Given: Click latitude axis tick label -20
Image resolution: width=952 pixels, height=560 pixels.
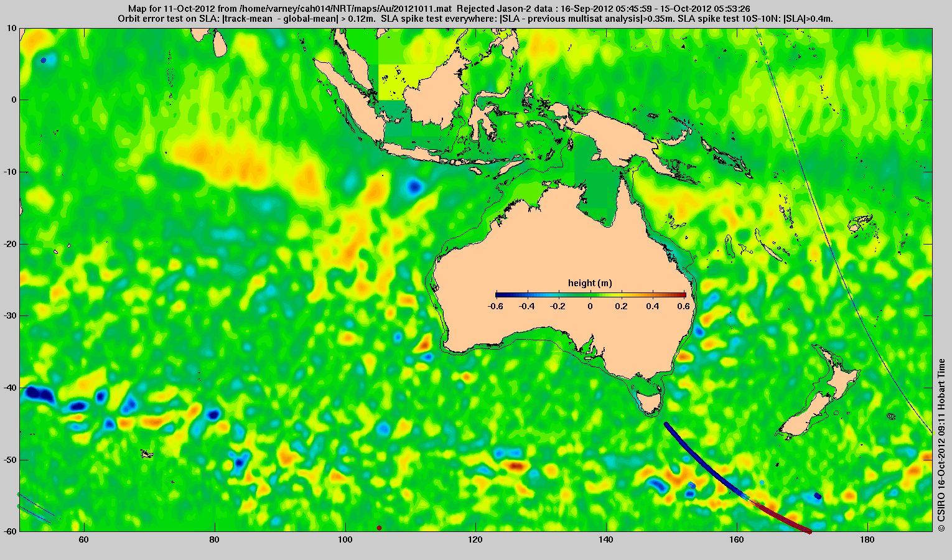Looking at the screenshot, I should point(9,244).
